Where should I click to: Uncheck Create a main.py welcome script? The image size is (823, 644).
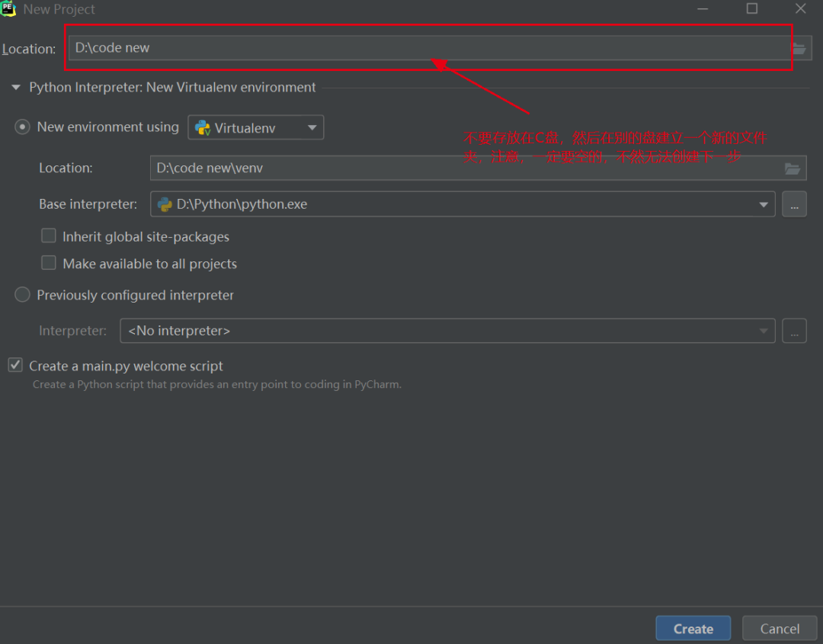click(x=15, y=365)
